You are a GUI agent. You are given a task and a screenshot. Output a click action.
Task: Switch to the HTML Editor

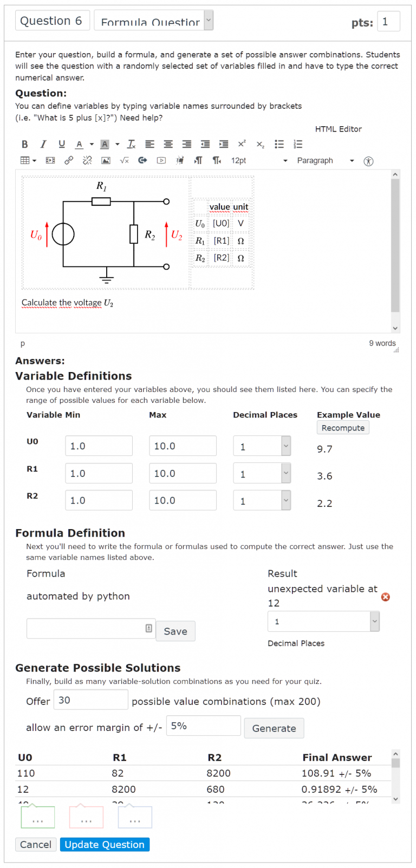[338, 129]
